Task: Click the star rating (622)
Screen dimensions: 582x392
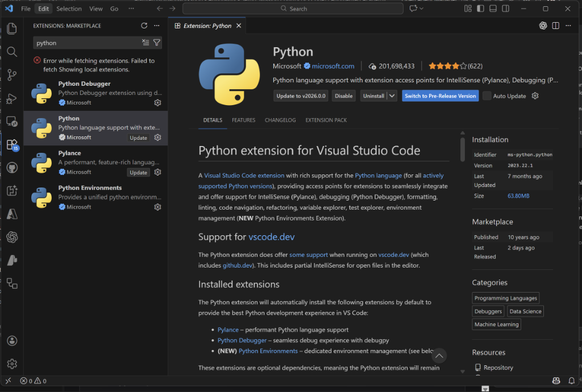Action: (455, 66)
